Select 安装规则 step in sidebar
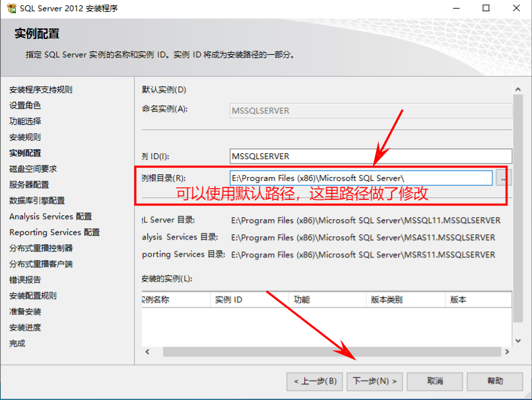Viewport: 532px width, 400px height. click(x=25, y=137)
